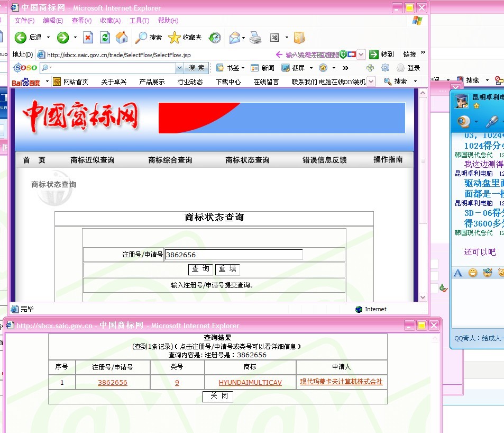Click the IE Stop loading icon

[x=88, y=38]
